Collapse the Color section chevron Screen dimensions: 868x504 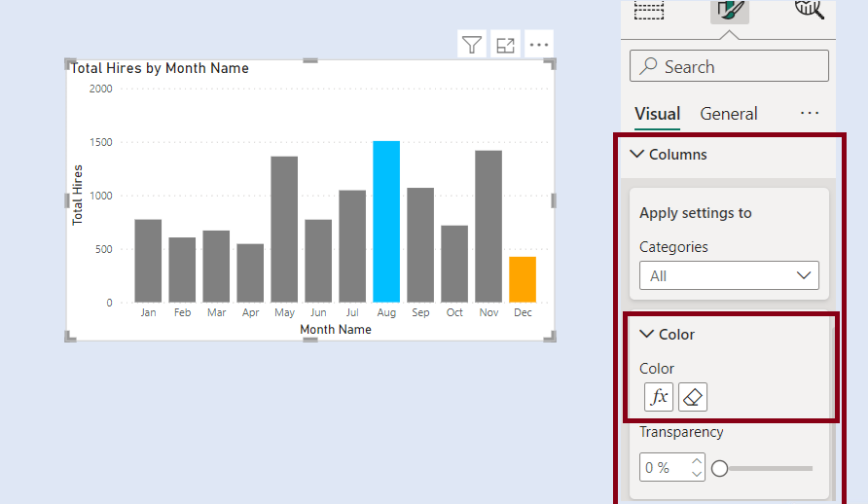(647, 335)
